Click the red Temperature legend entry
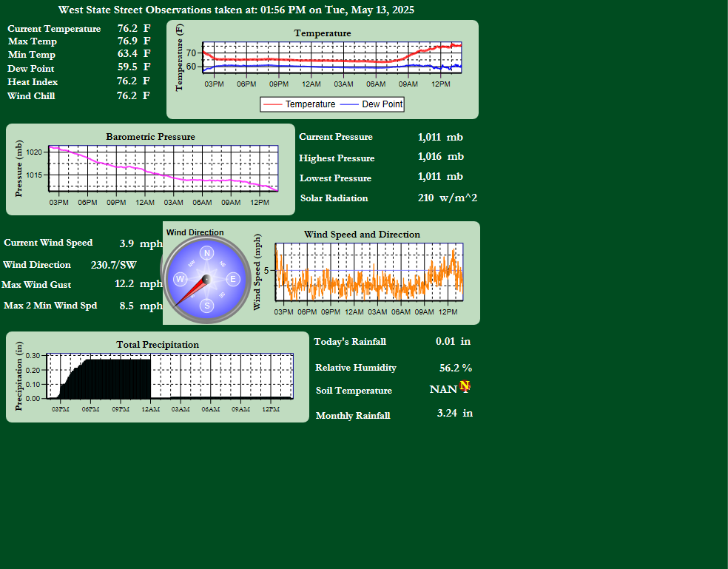This screenshot has width=728, height=569. click(300, 104)
